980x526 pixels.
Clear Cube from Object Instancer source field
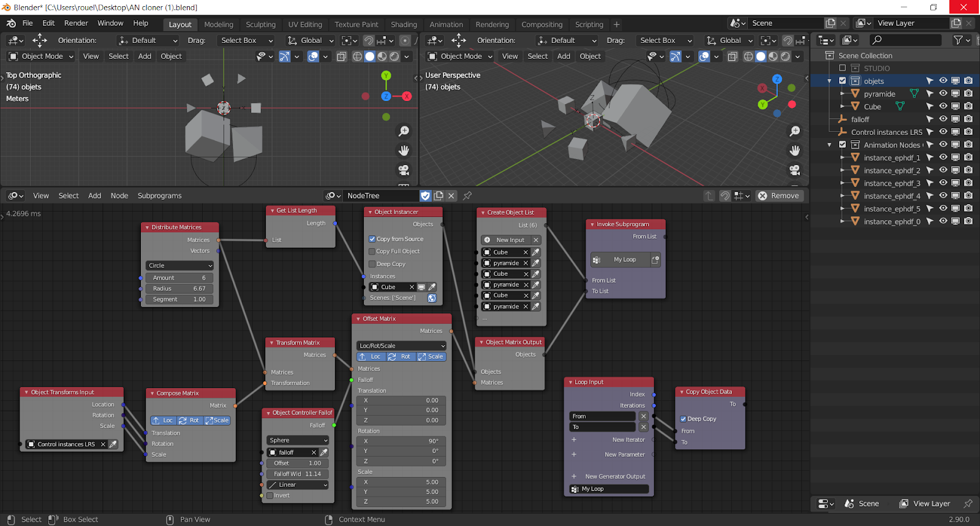412,287
